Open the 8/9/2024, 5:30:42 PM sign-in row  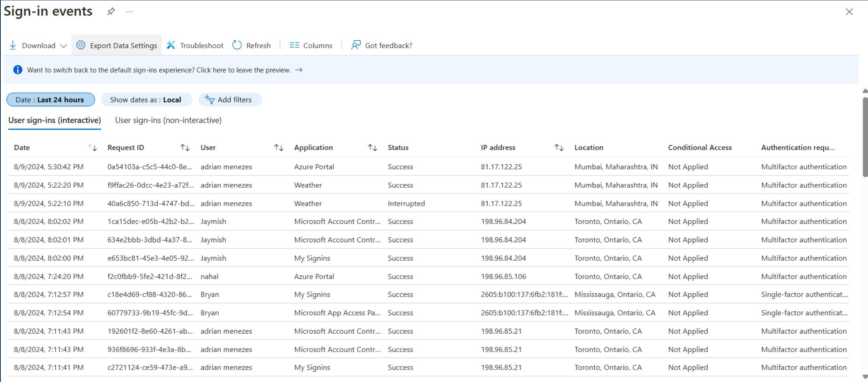pos(429,167)
